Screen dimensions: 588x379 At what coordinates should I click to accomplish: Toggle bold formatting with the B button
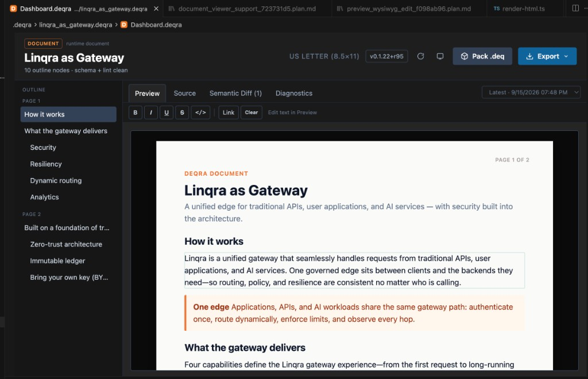point(136,113)
